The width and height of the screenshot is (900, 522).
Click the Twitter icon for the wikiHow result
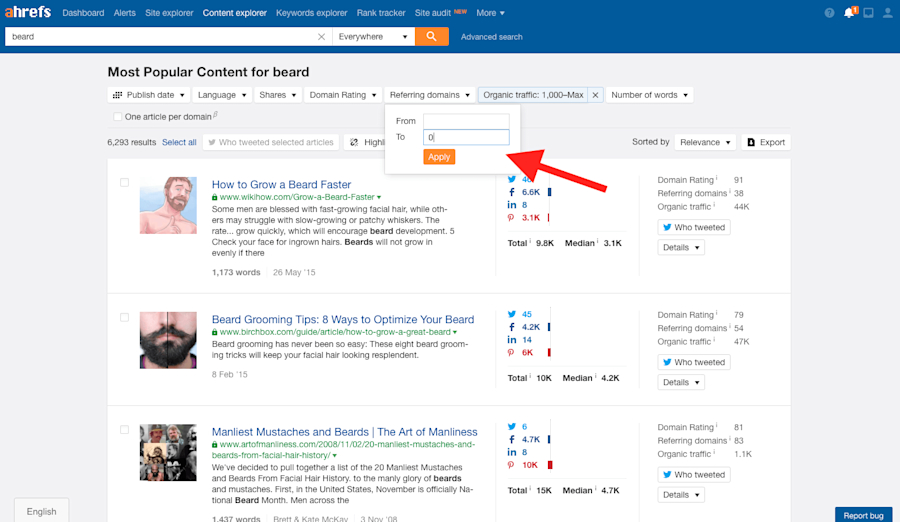511,179
